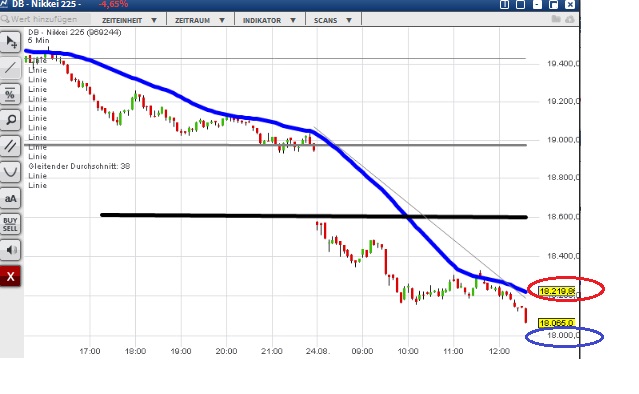Click the '5 Min' timeframe label
The width and height of the screenshot is (639, 394).
pos(38,40)
